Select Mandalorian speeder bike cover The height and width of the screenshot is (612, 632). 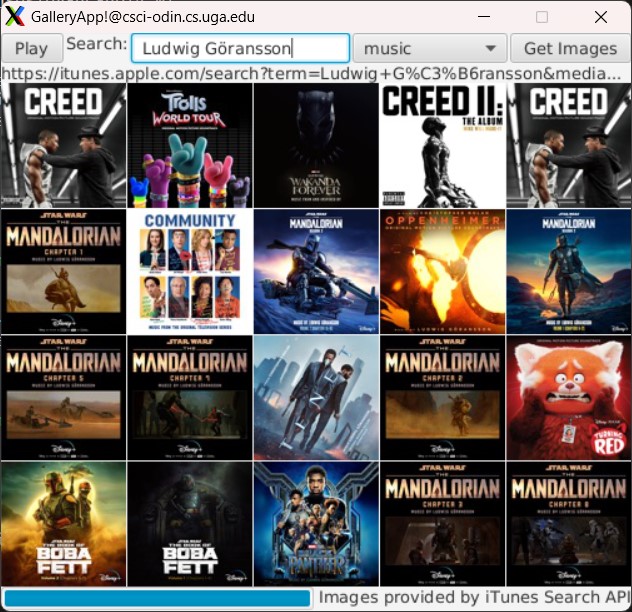pyautogui.click(x=316, y=271)
